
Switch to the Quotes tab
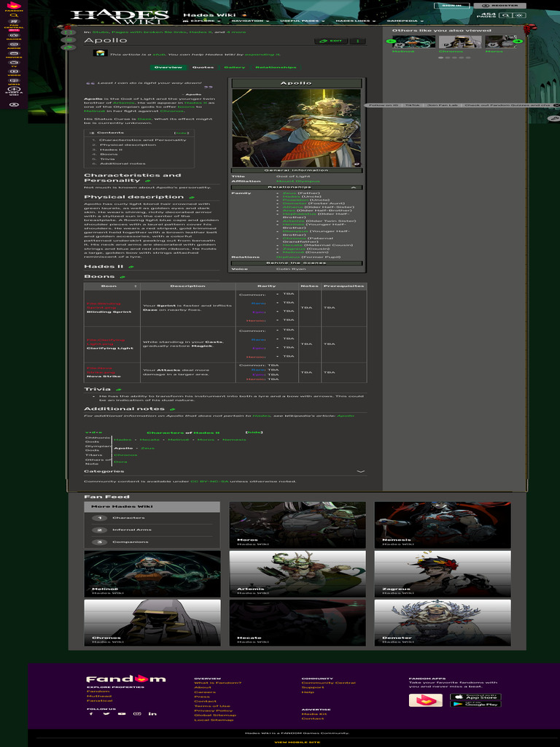[x=203, y=67]
